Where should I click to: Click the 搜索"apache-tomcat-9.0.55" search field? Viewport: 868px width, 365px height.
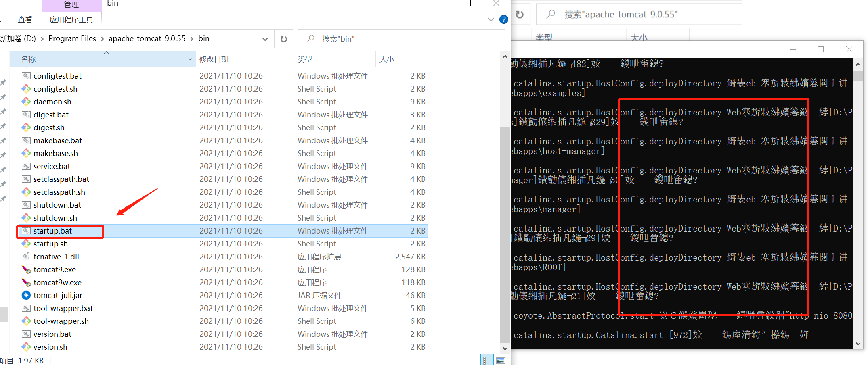pos(639,15)
